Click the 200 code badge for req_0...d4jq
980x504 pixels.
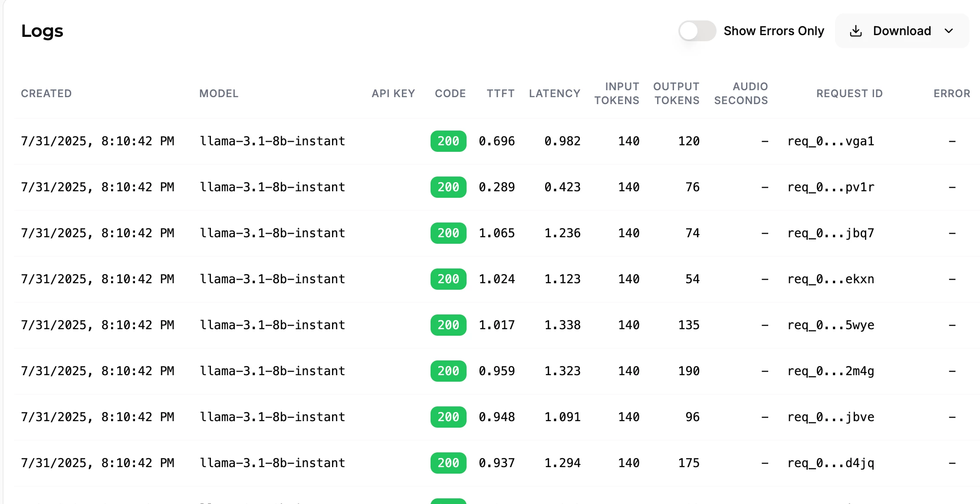pyautogui.click(x=448, y=463)
